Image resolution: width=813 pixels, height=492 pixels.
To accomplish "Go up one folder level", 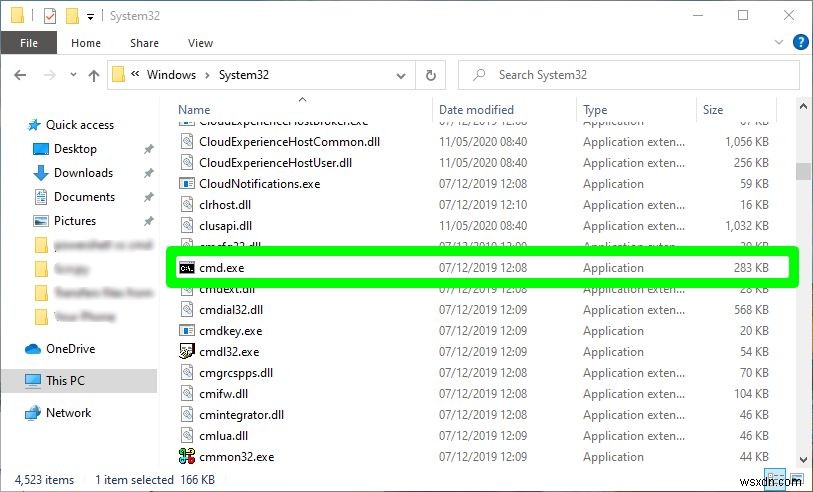I will click(x=94, y=76).
